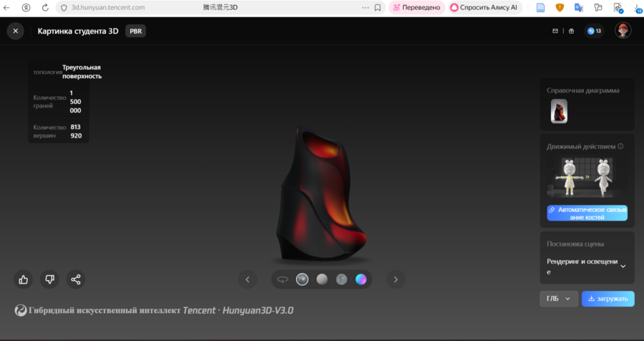Toggle auto-rotate loop for the model
The width and height of the screenshot is (644, 341).
[x=283, y=279]
